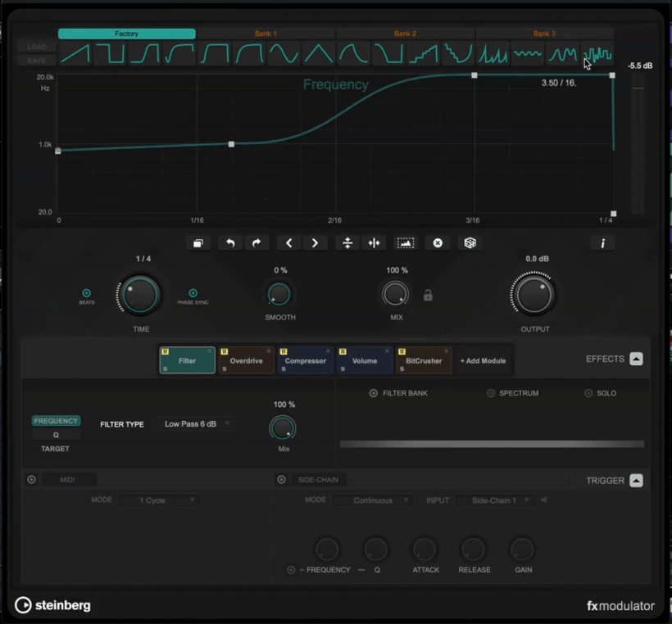This screenshot has width=672, height=624.
Task: Click the SAVE button
Action: pos(35,60)
